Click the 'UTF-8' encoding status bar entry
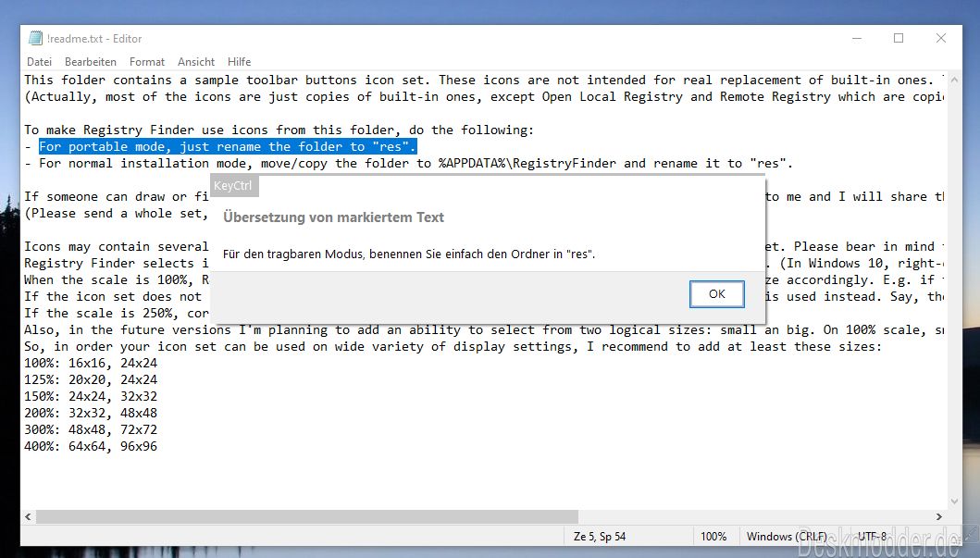980x558 pixels. (x=872, y=537)
